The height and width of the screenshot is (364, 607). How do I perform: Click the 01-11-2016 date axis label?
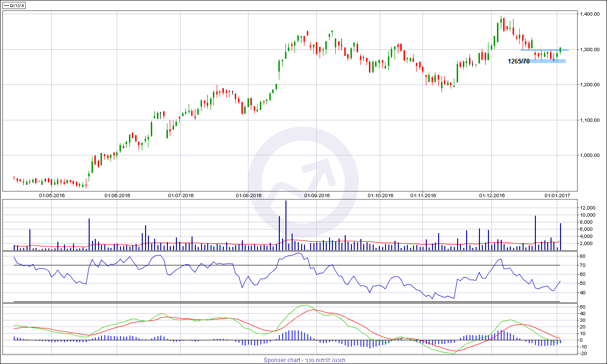pyautogui.click(x=423, y=195)
